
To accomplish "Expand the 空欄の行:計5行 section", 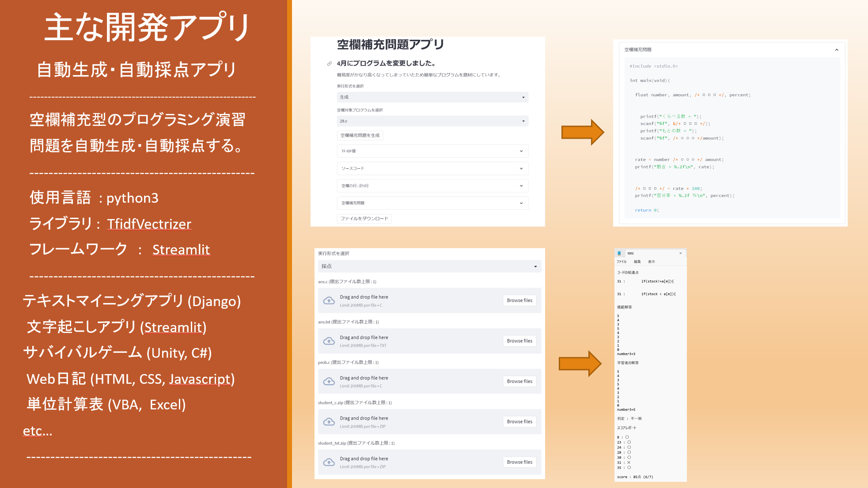I will [432, 186].
